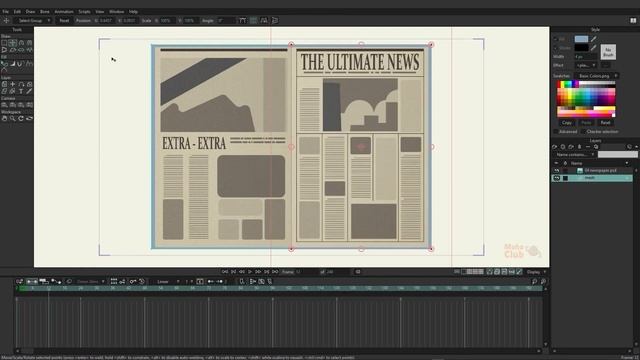
Task: Toggle visibility of the mesh layer
Action: point(556,178)
